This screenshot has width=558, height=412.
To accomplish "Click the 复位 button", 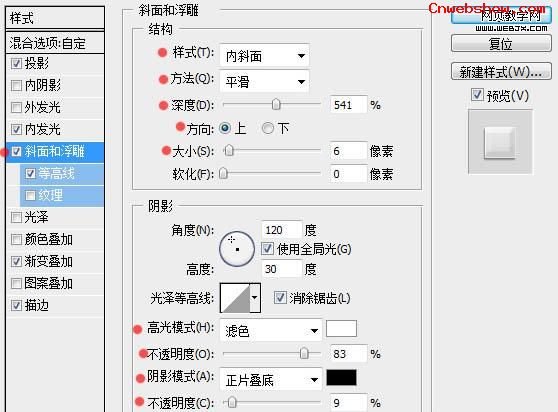I will pos(501,43).
